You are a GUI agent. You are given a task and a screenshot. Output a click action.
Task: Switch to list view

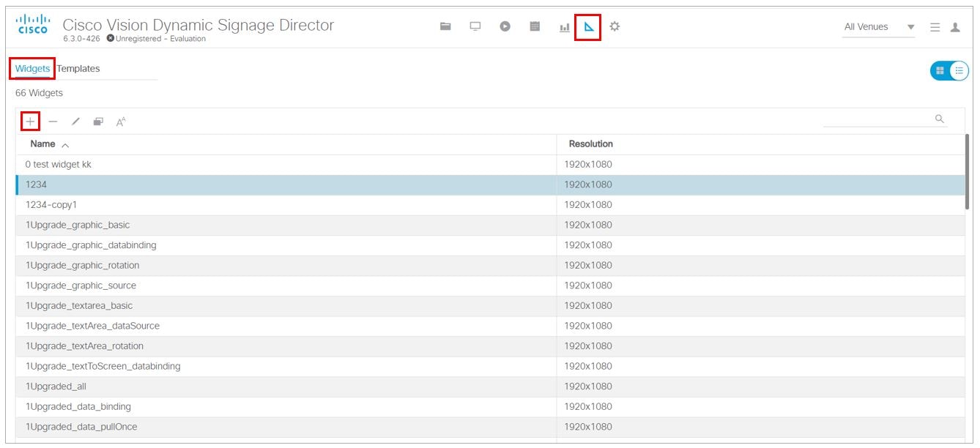pos(958,70)
